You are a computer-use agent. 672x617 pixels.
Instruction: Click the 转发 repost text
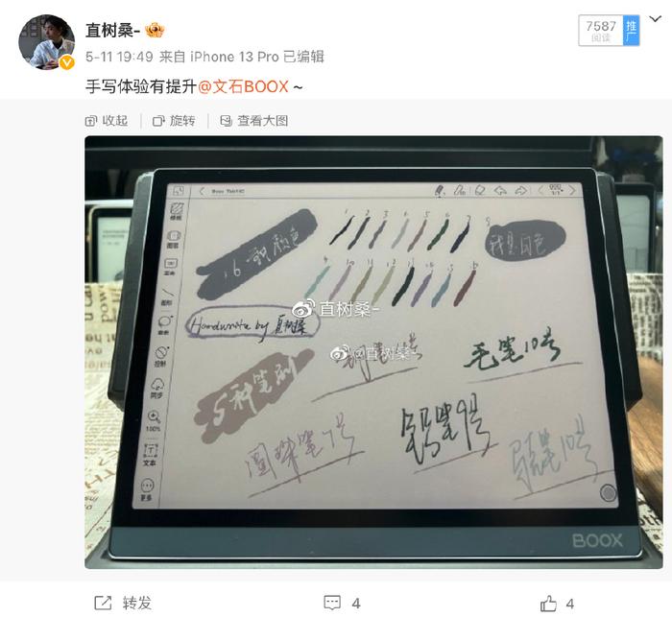point(136,604)
